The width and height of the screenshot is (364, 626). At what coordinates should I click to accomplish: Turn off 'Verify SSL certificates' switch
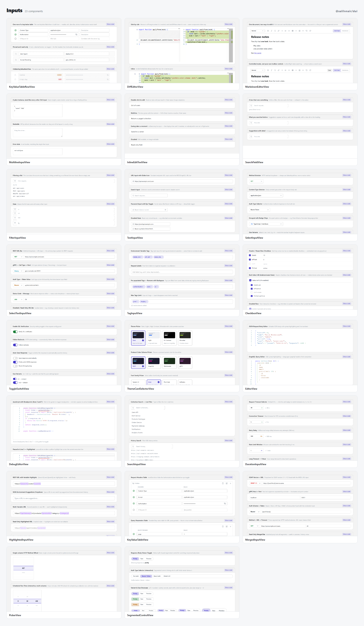15,332
